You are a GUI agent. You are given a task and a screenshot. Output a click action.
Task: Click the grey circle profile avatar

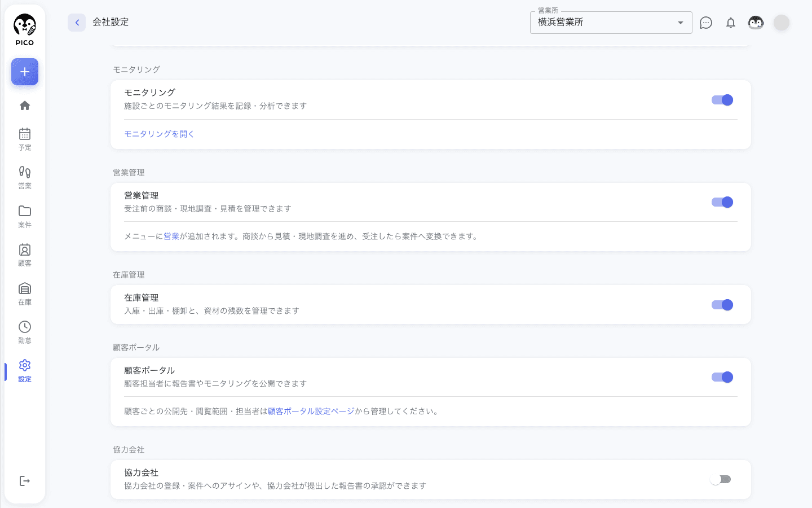pos(782,23)
